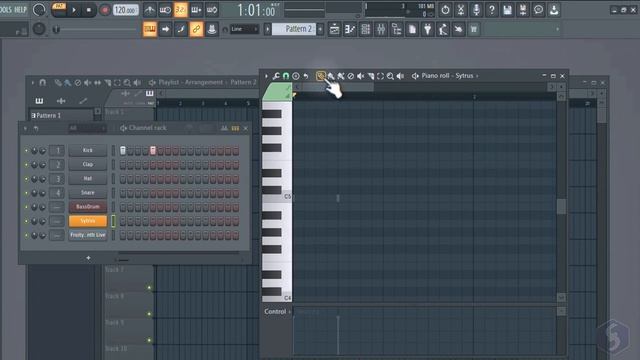Open the Playlist view icon
The image size is (640, 360).
[334, 29]
